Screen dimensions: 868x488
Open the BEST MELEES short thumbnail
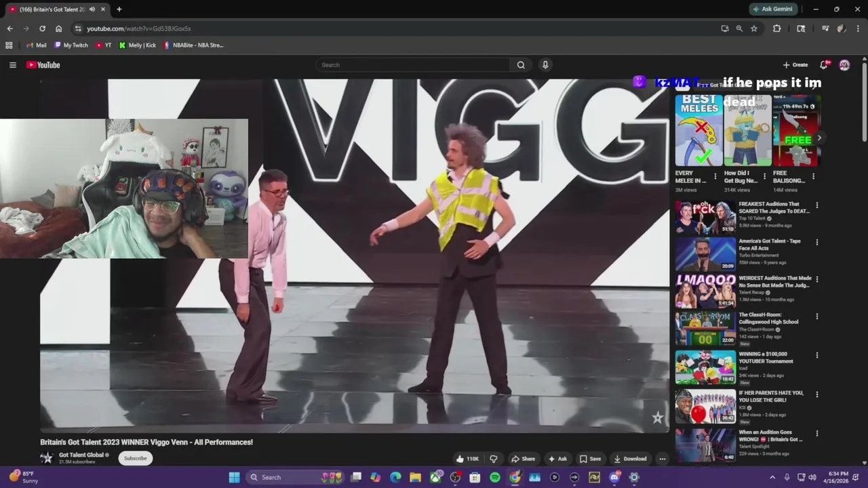(699, 130)
